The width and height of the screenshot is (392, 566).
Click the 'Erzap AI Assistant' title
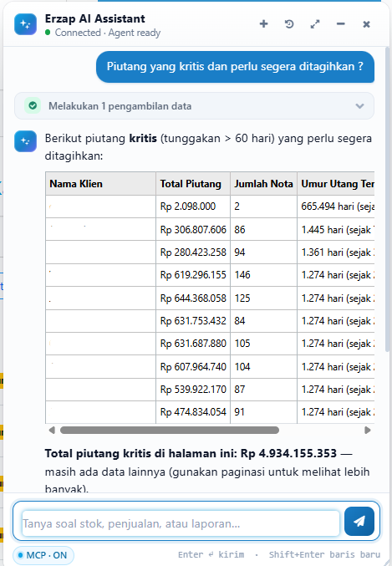pos(95,18)
